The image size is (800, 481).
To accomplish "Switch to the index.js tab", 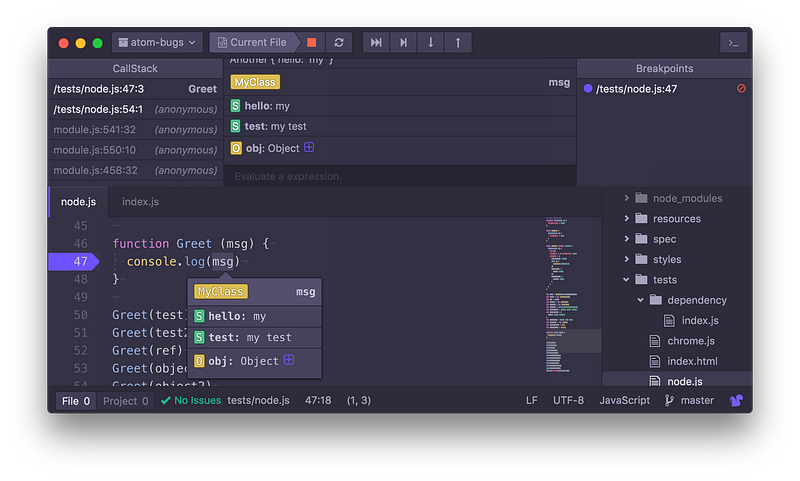I will click(140, 202).
